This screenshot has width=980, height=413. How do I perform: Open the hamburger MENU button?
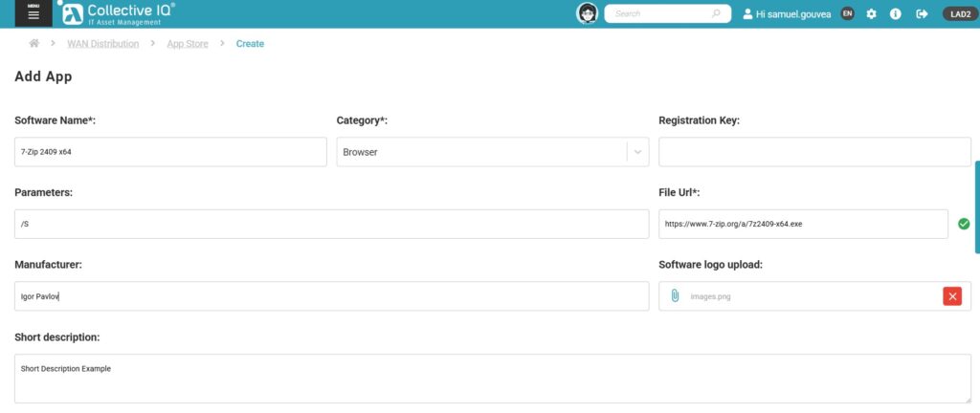(33, 13)
